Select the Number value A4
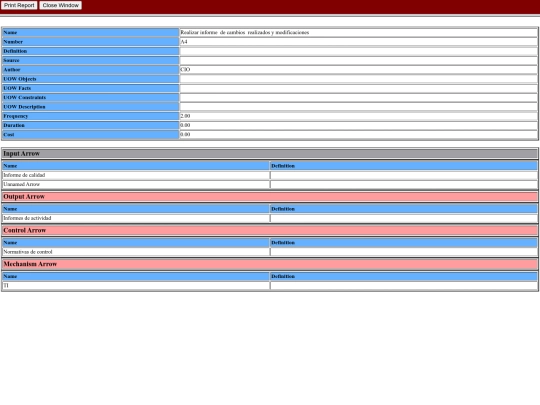 [x=184, y=42]
